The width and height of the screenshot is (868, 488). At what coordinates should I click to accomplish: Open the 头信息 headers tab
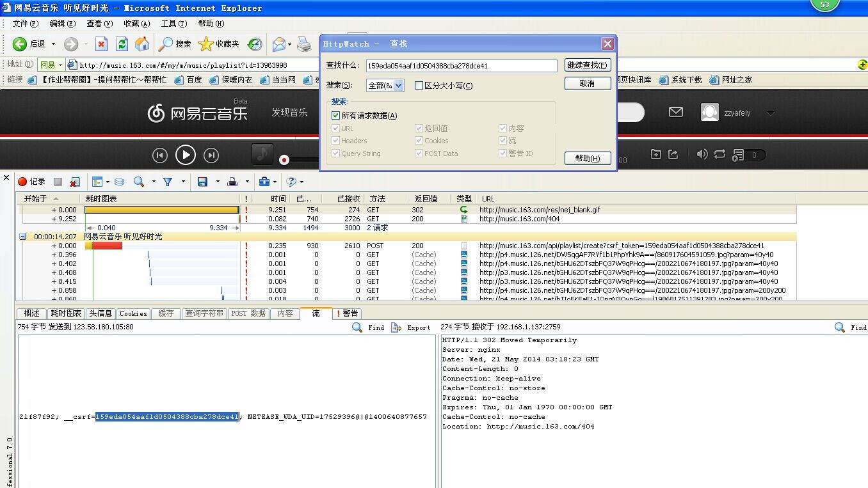tap(100, 313)
